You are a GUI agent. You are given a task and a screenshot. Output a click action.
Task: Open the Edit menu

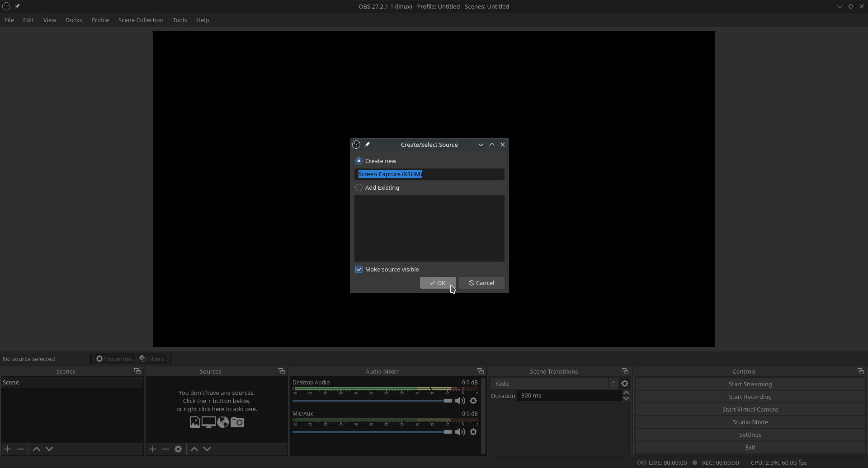[x=28, y=20]
